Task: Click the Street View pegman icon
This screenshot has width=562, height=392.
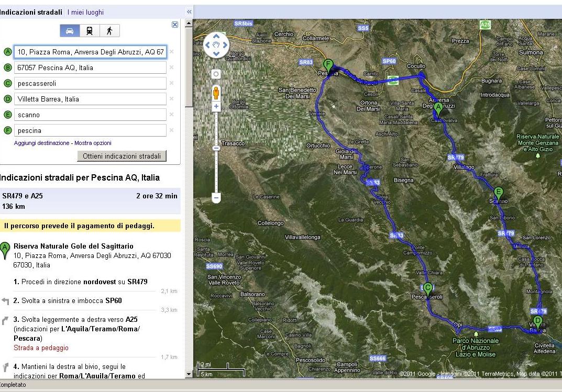Action: coord(216,93)
